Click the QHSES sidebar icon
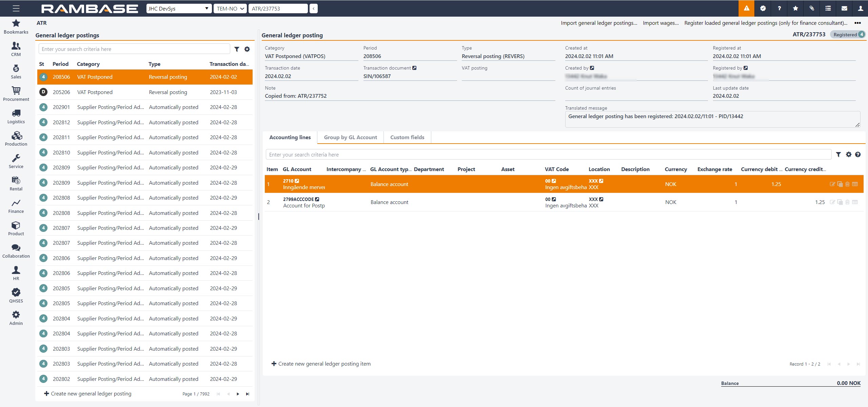The height and width of the screenshot is (407, 868). click(x=16, y=295)
